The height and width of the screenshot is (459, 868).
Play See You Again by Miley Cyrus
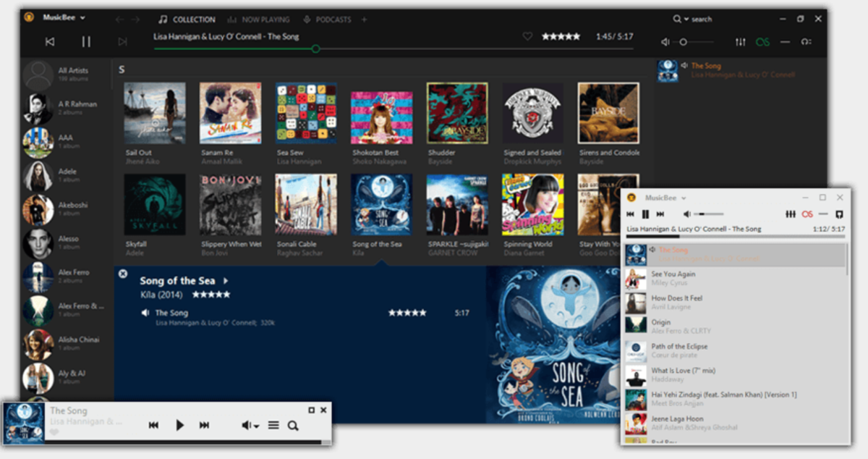click(x=735, y=279)
